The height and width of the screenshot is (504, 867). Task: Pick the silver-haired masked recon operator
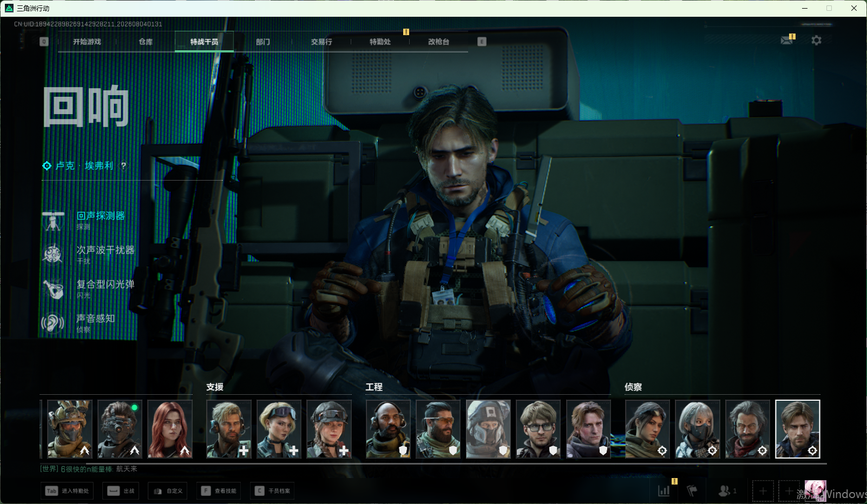click(x=698, y=429)
